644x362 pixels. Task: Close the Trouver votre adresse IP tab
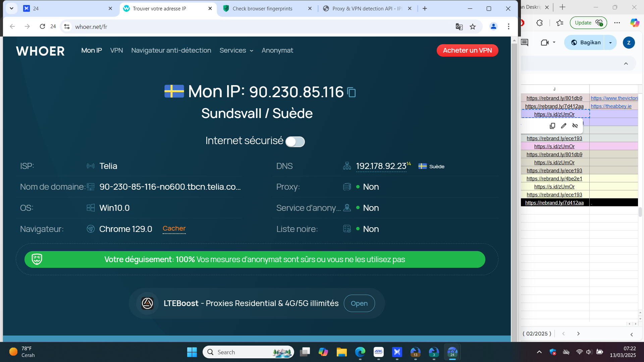pos(210,9)
